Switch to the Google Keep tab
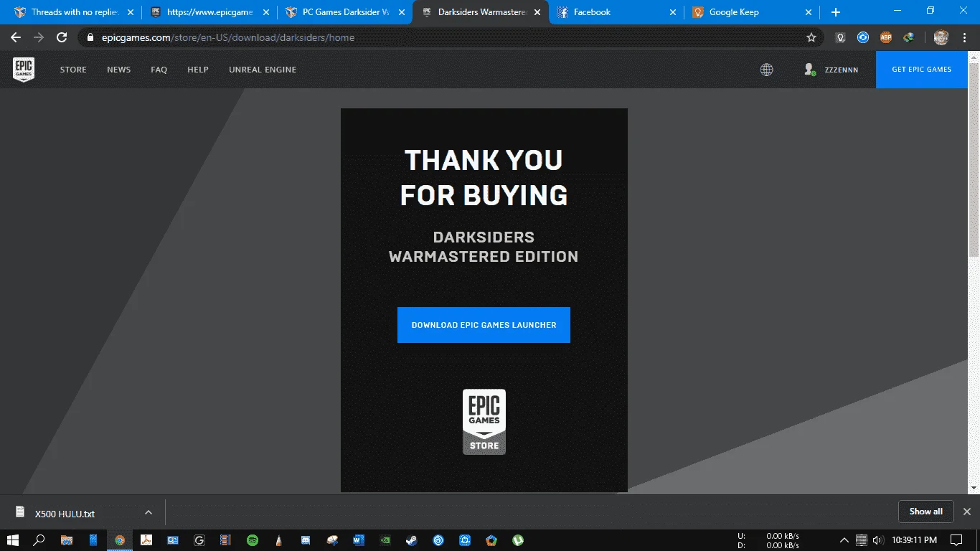Viewport: 980px width, 551px height. pyautogui.click(x=751, y=12)
